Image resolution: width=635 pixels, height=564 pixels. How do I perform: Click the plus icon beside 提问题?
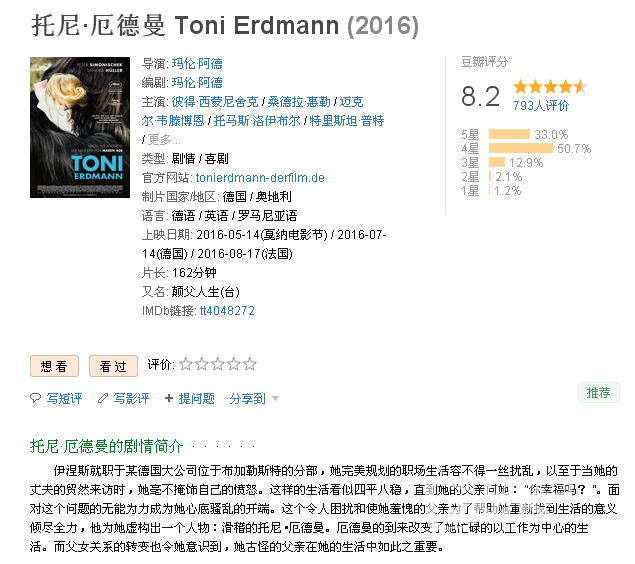(x=169, y=398)
